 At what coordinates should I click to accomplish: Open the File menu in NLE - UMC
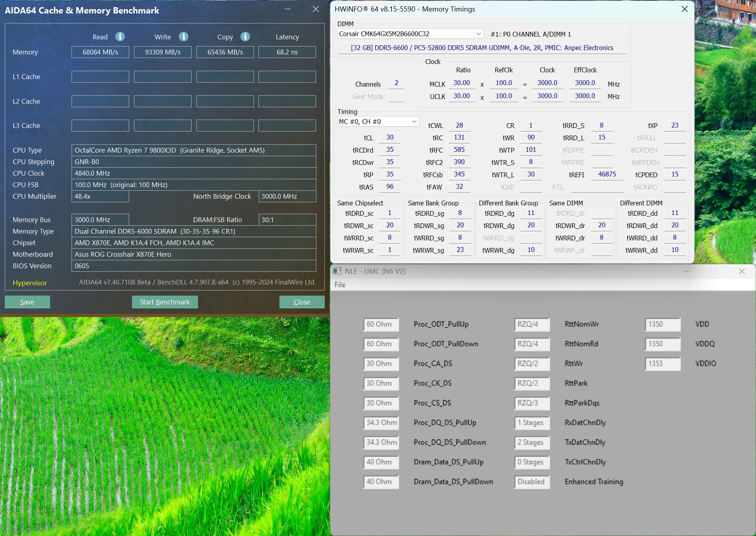click(x=340, y=284)
